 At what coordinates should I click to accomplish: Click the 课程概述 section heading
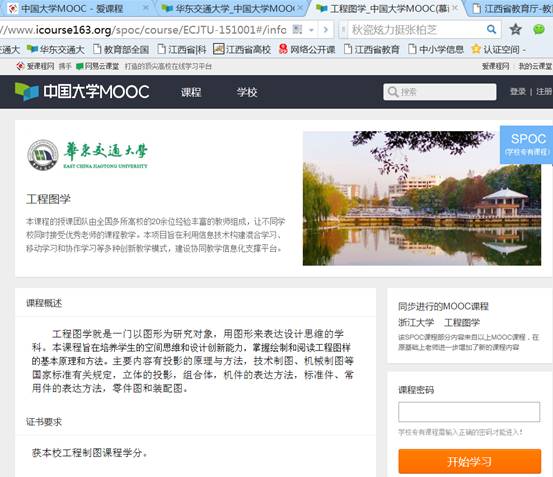pos(44,303)
